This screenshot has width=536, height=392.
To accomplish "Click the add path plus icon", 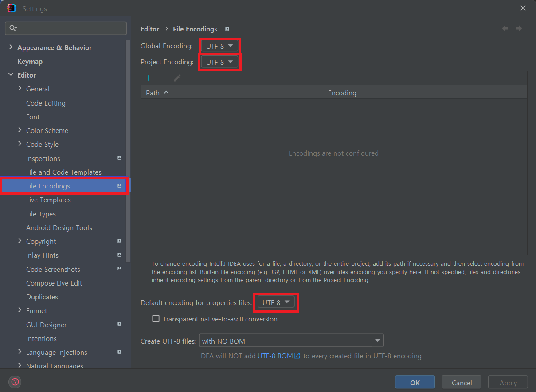I will (x=149, y=78).
